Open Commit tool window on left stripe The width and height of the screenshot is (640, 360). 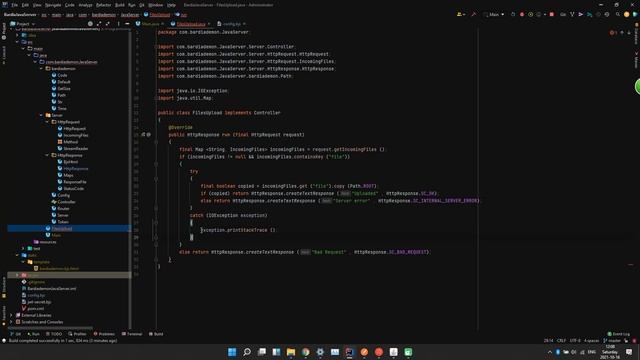coord(4,55)
